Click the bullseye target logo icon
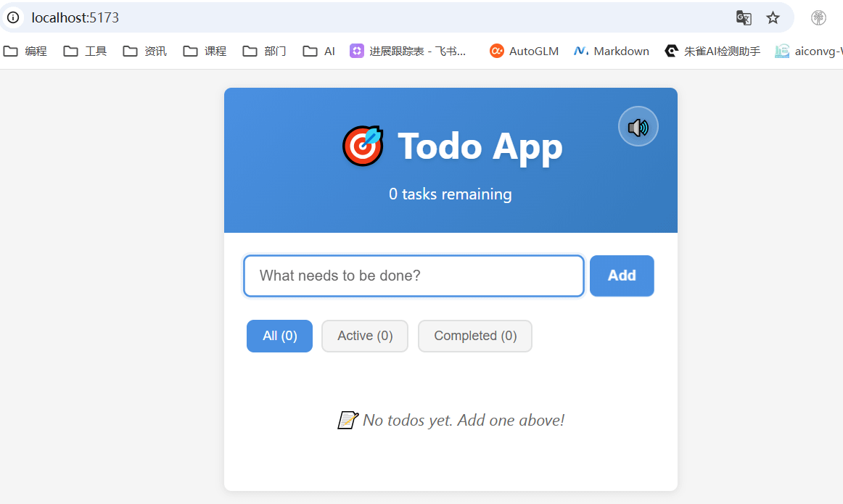 (x=363, y=146)
